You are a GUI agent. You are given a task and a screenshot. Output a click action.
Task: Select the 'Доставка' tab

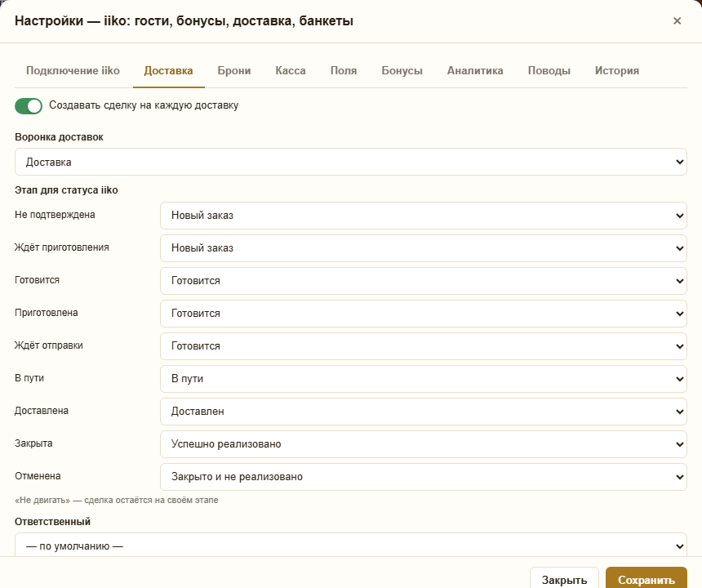pos(168,71)
